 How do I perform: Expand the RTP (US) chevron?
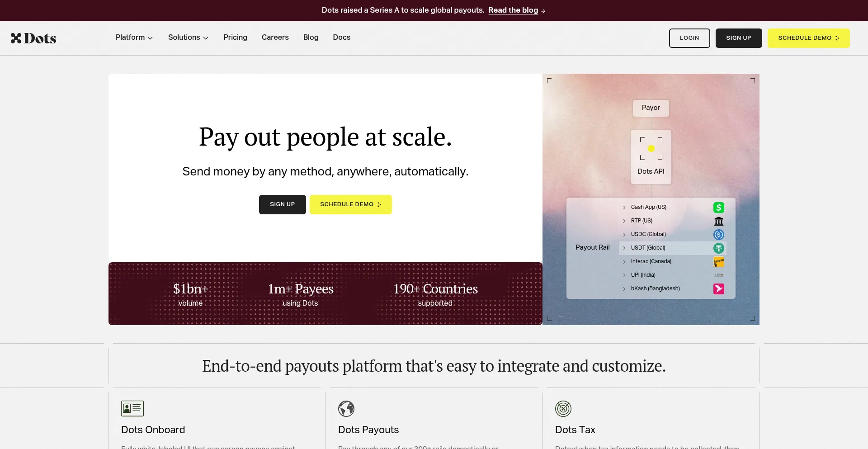pos(624,221)
